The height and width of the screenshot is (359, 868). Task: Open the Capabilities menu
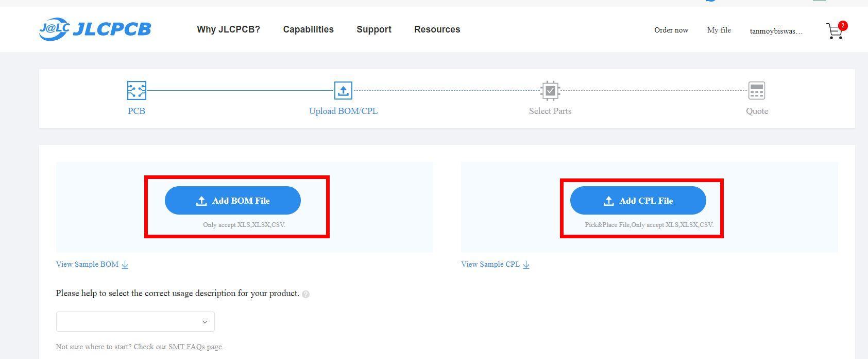(x=308, y=29)
